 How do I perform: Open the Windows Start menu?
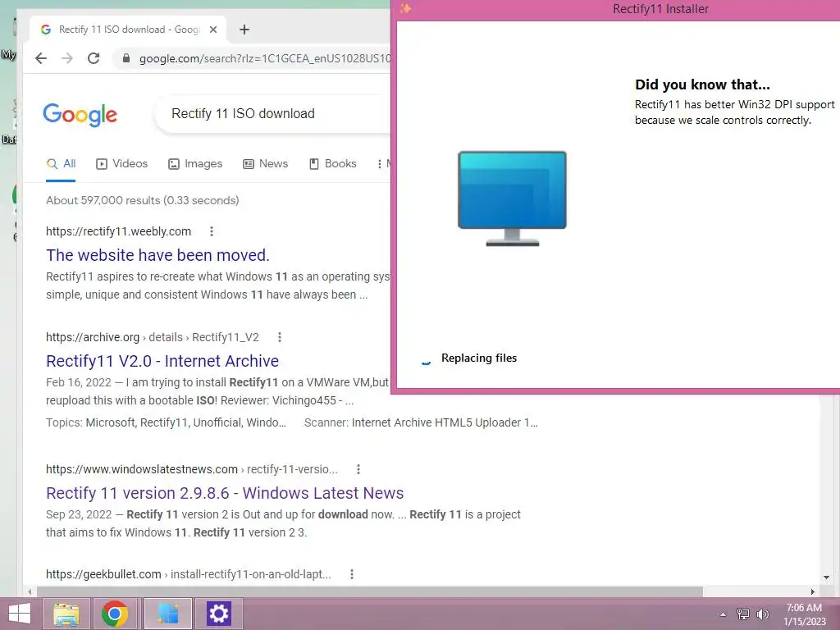pos(20,614)
